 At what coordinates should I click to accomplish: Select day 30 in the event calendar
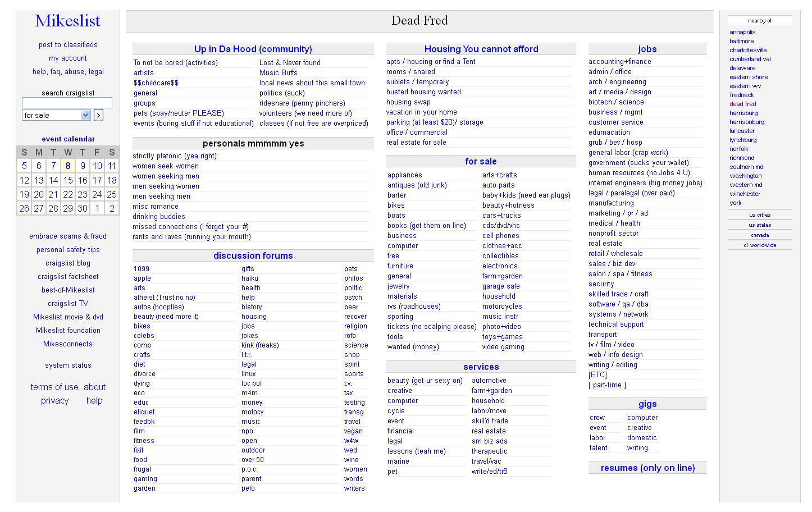pyautogui.click(x=83, y=208)
